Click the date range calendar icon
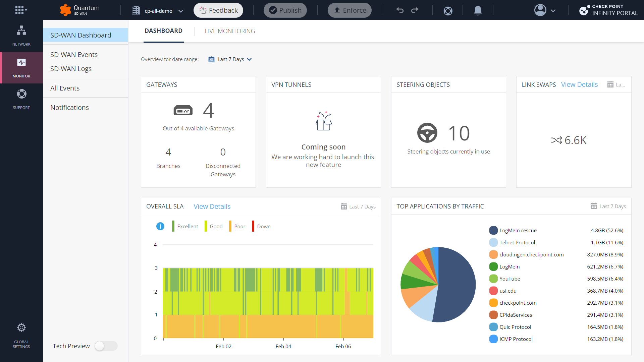The height and width of the screenshot is (362, 644). (211, 59)
